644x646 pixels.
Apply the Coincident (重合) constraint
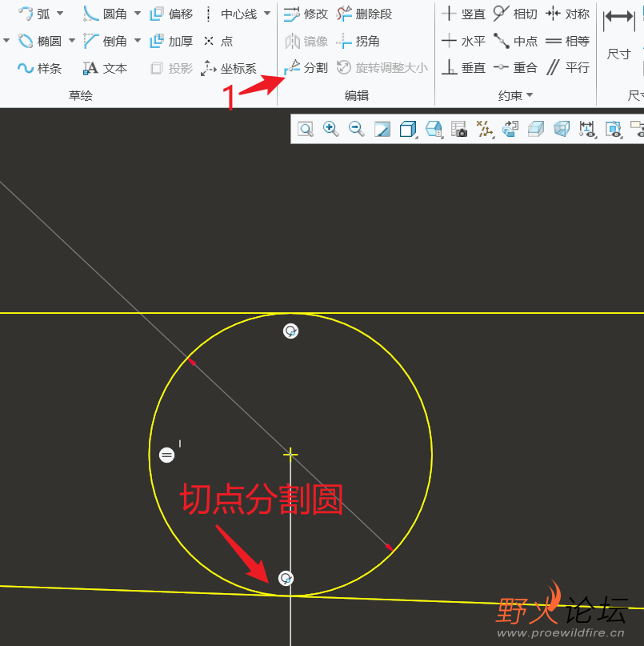[x=515, y=67]
